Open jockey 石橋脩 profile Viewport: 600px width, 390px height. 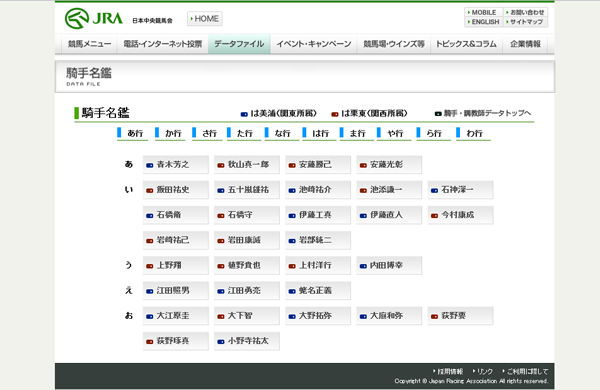(176, 215)
